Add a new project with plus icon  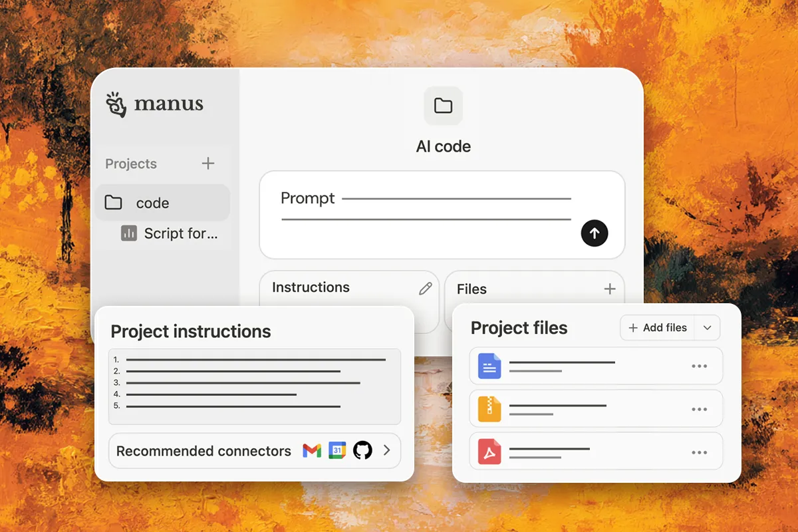pos(208,164)
